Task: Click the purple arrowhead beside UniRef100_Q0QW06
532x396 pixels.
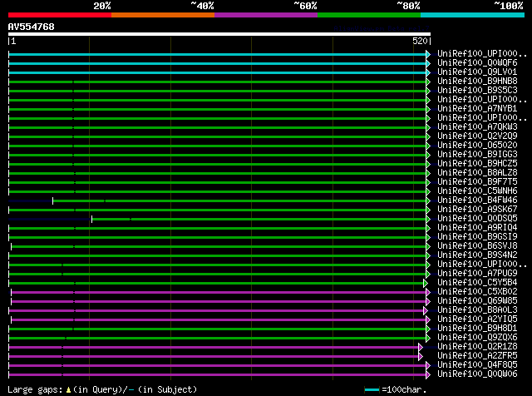Action: tap(428, 374)
